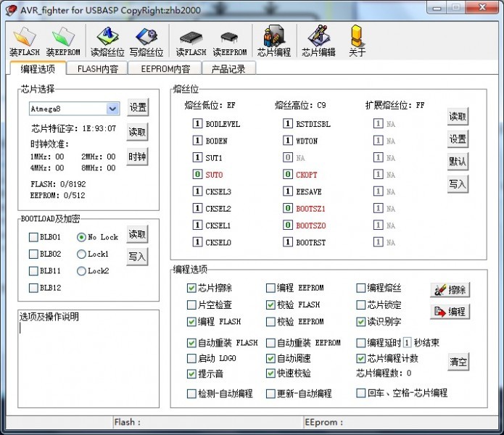Screen dimensions: 504x435
Task: Click the 编程延时 seconds input field
Action: (x=407, y=342)
